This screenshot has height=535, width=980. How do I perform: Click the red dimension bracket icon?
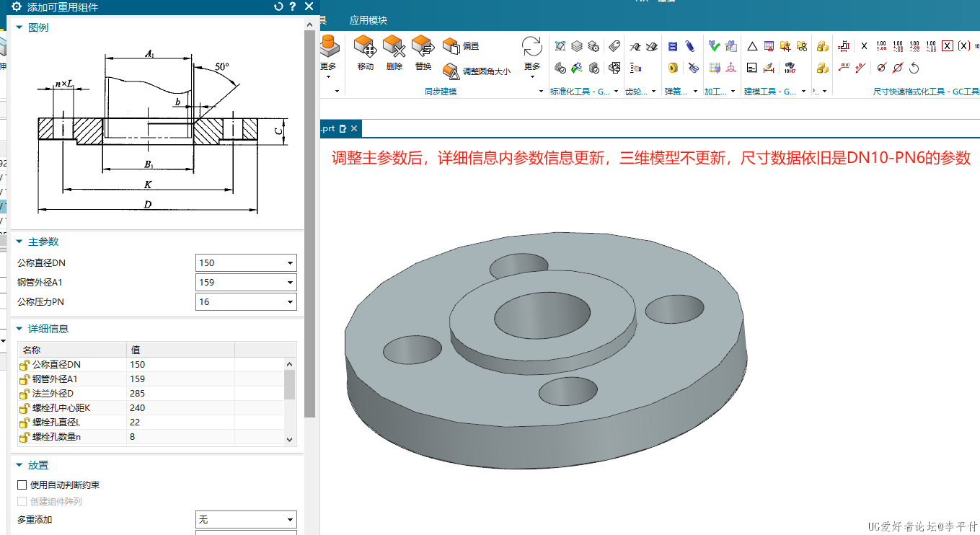[x=844, y=46]
